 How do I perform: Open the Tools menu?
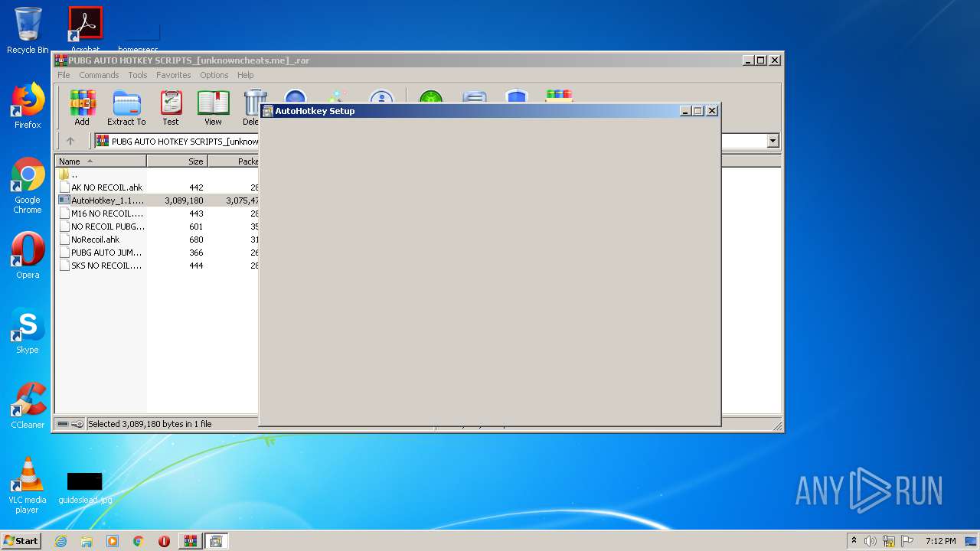click(138, 75)
